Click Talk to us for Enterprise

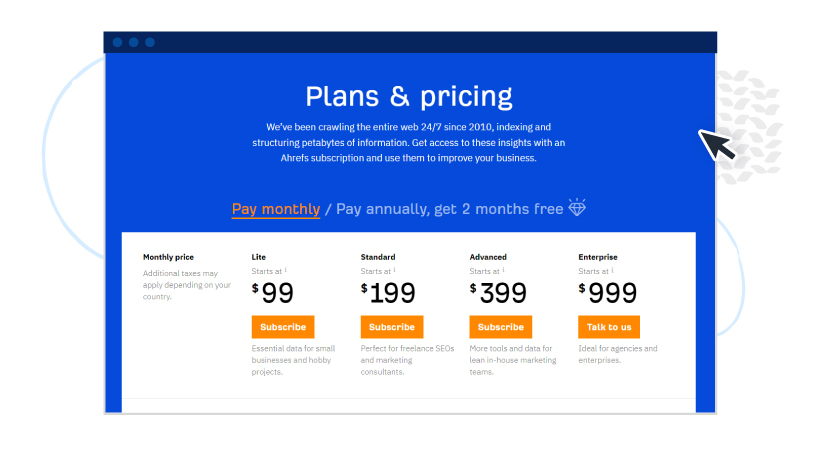[x=609, y=327]
